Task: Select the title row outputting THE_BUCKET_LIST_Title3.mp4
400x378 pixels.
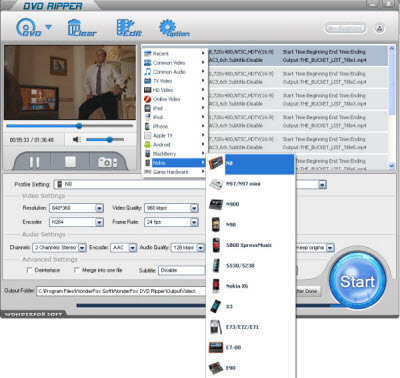Action: [298, 100]
